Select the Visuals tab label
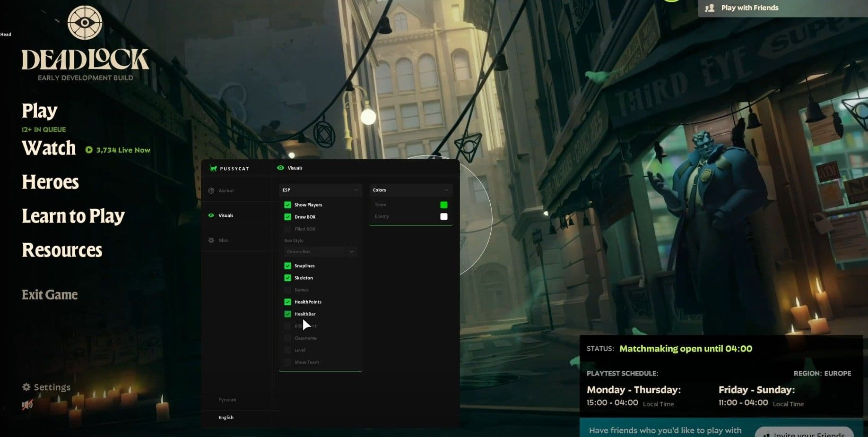868x437 pixels. point(226,215)
